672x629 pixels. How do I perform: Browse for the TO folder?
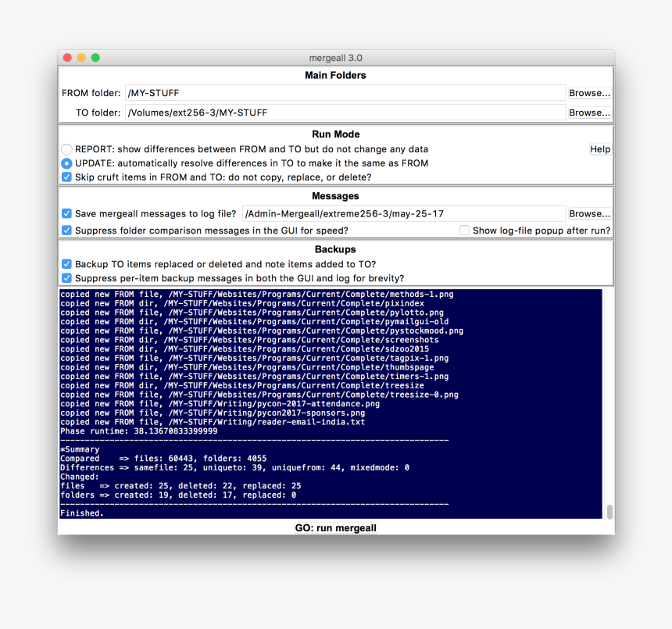click(x=589, y=113)
